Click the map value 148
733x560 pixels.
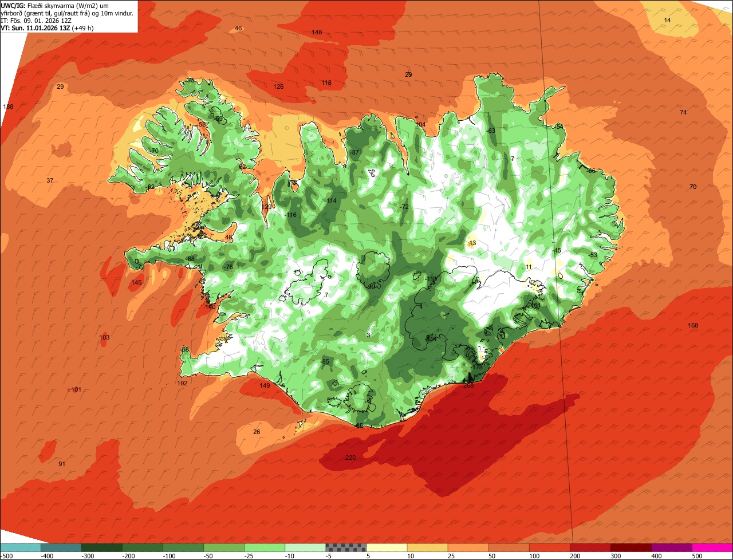[317, 32]
